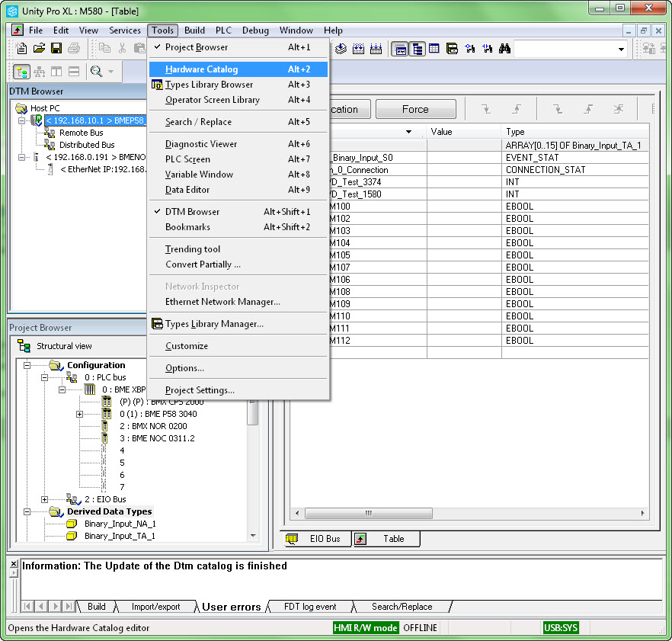The height and width of the screenshot is (641, 672).
Task: Click the Value column header
Action: pos(464,132)
